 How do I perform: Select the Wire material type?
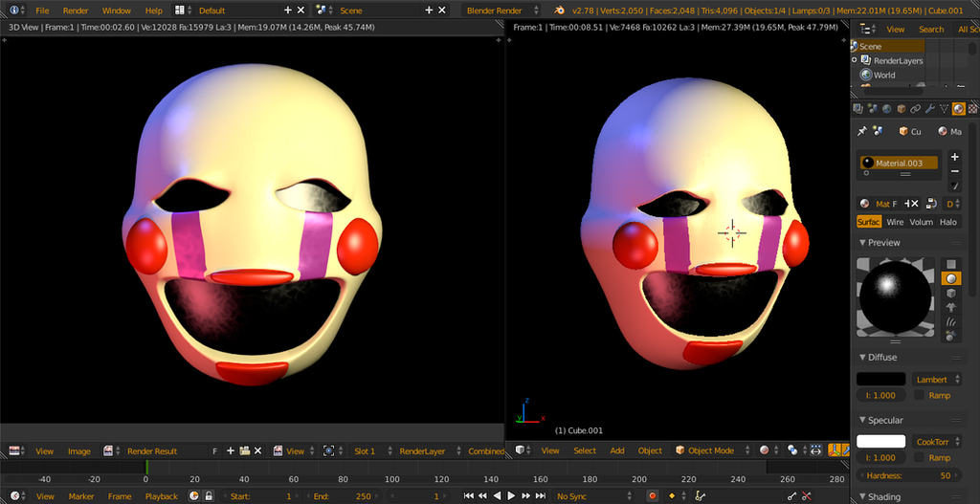895,222
